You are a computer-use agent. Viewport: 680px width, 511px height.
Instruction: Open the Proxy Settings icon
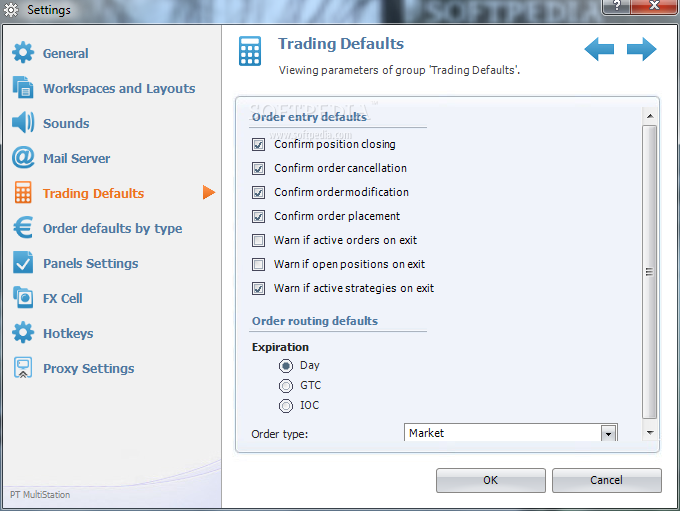tap(23, 368)
